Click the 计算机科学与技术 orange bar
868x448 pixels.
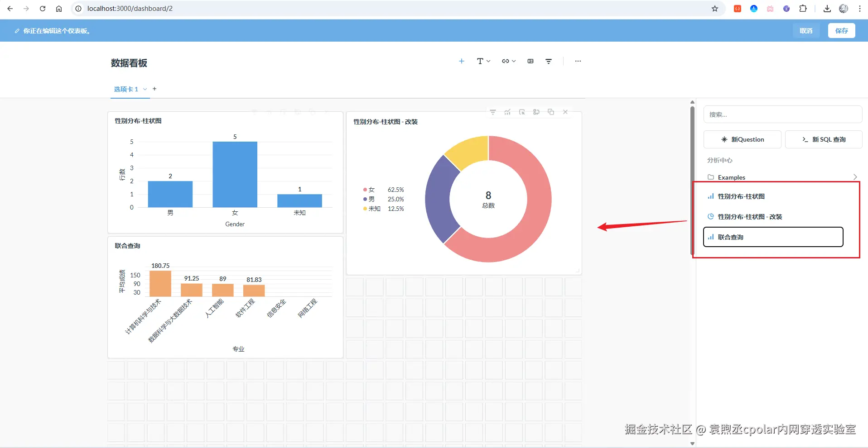(x=160, y=284)
